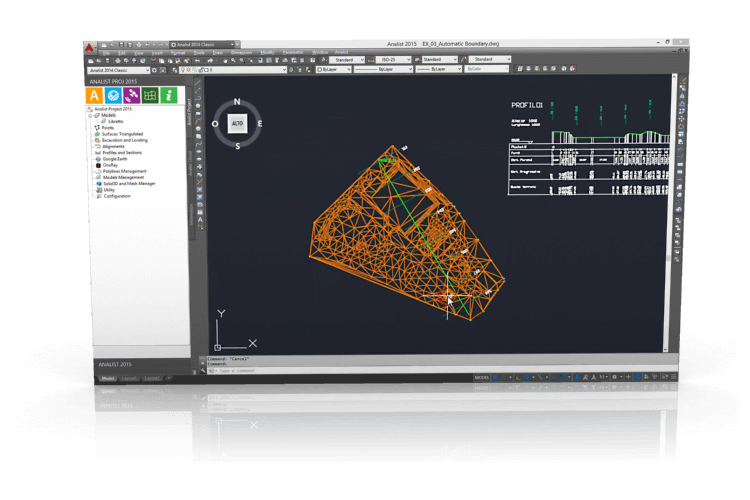This screenshot has width=750, height=500.
Task: Toggle MODEL space button in status bar
Action: click(x=482, y=378)
